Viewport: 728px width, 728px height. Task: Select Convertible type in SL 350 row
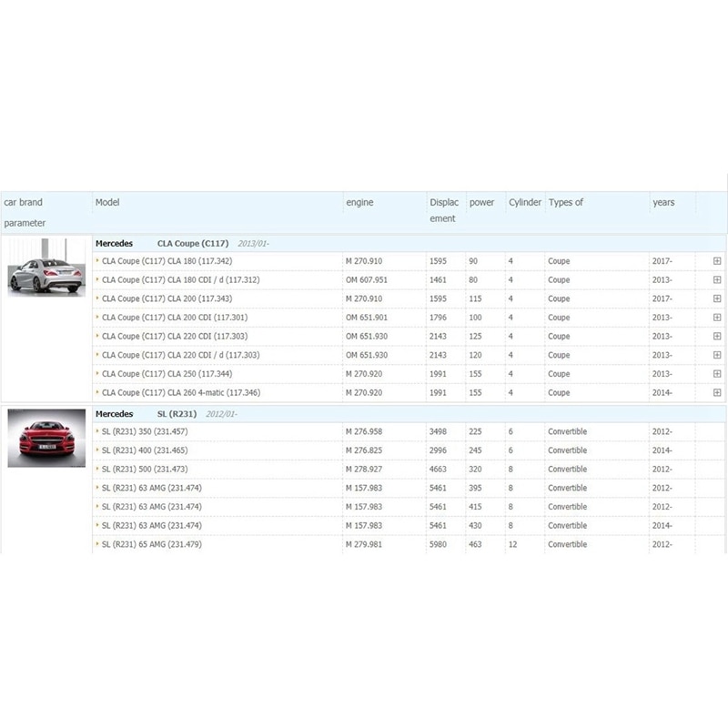click(x=567, y=431)
